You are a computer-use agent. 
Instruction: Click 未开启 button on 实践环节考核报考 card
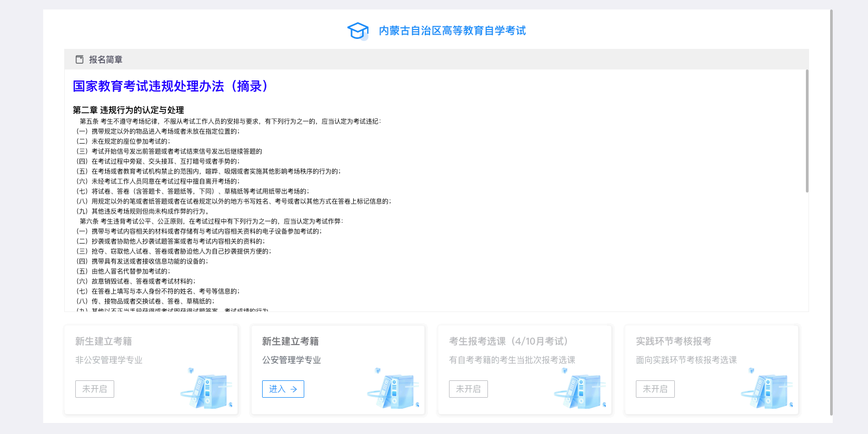655,389
